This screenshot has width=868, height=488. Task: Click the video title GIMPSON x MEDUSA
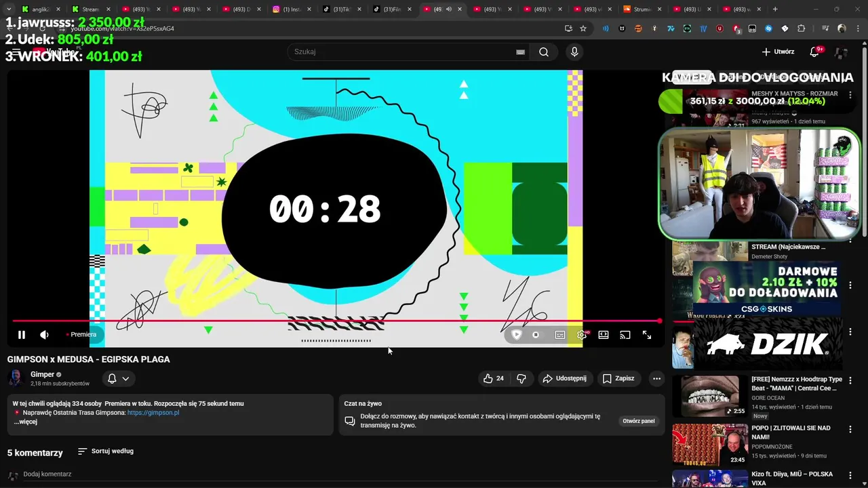[x=88, y=359]
